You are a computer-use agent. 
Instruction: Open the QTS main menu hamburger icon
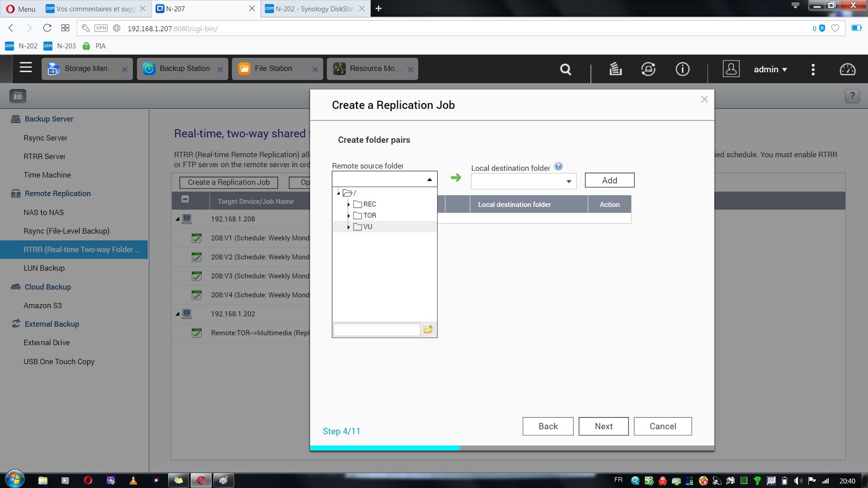click(x=26, y=68)
